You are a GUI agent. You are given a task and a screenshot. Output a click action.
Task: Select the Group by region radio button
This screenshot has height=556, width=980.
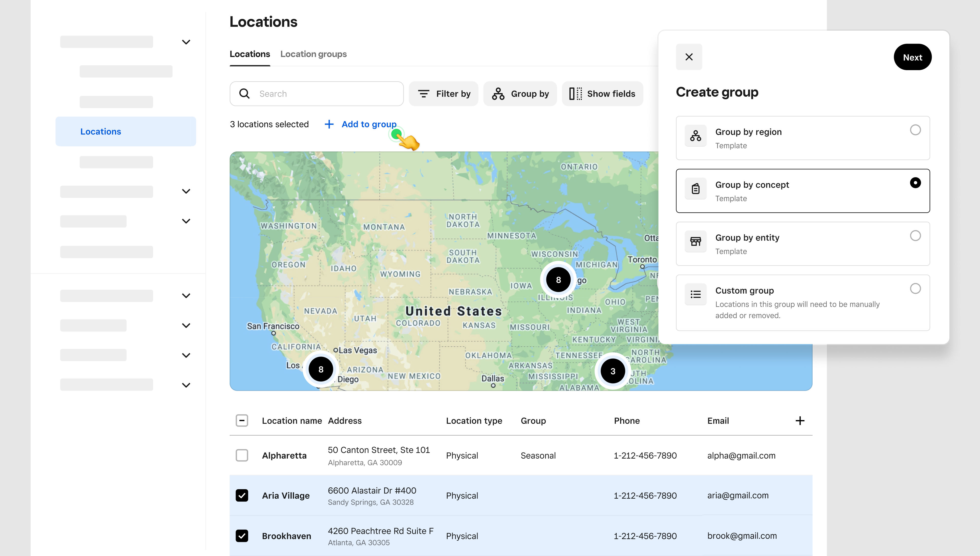coord(915,130)
